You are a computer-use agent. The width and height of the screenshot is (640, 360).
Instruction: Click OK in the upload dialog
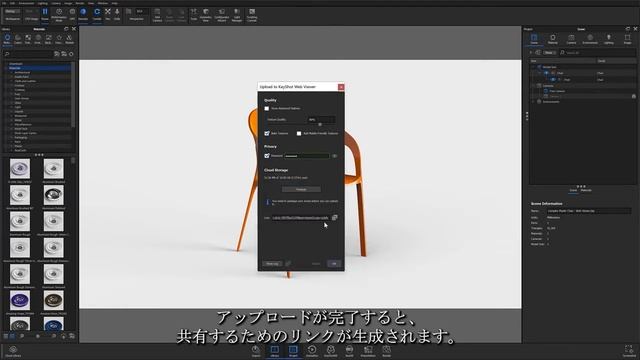(x=334, y=264)
